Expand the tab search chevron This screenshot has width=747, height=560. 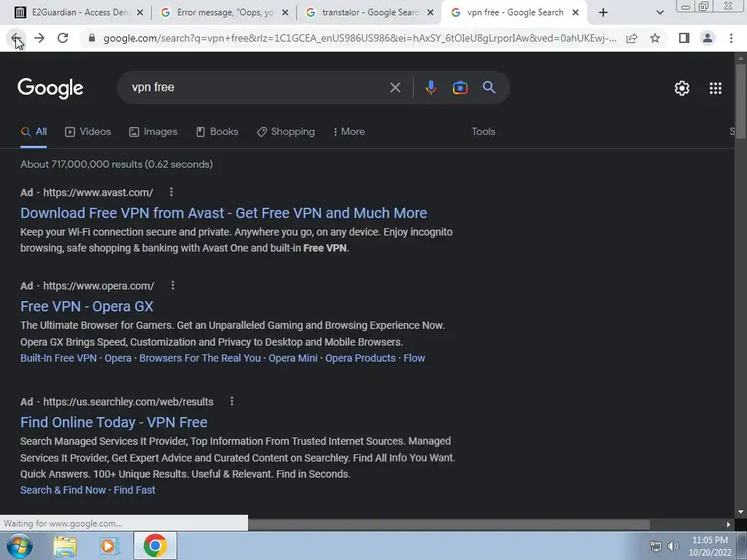point(659,13)
